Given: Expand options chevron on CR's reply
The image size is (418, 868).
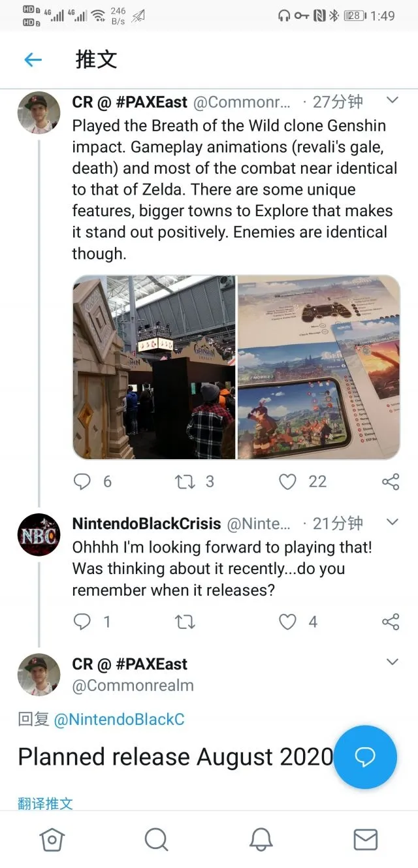Looking at the screenshot, I should (x=393, y=662).
